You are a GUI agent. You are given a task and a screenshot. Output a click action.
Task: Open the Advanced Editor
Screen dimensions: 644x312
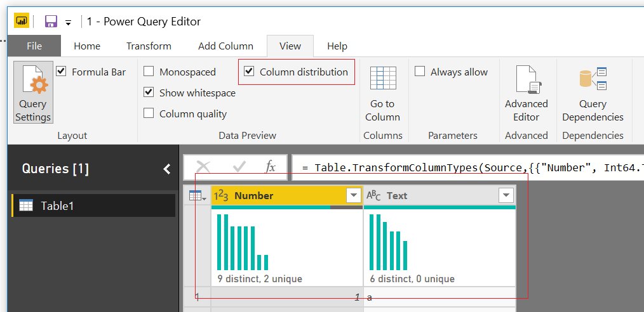(527, 93)
